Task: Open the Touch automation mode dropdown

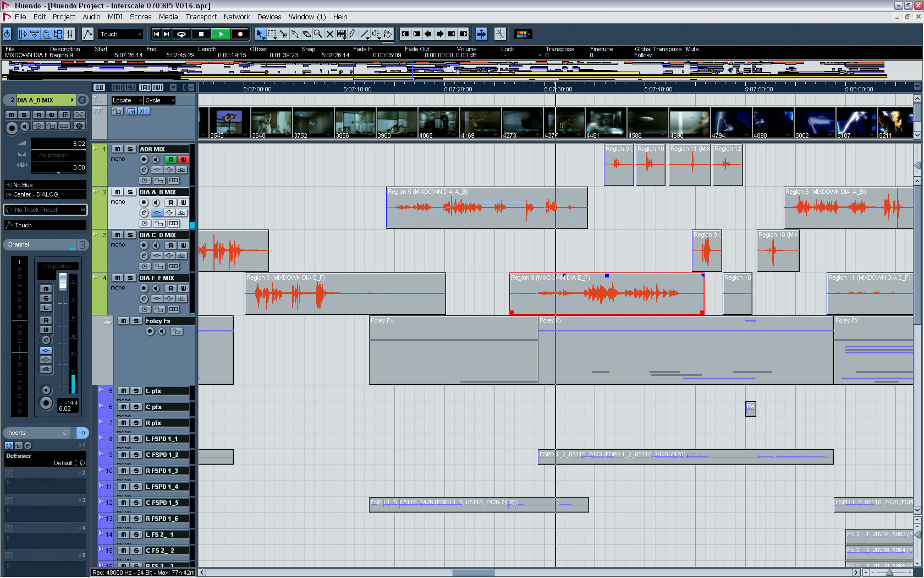Action: [120, 34]
